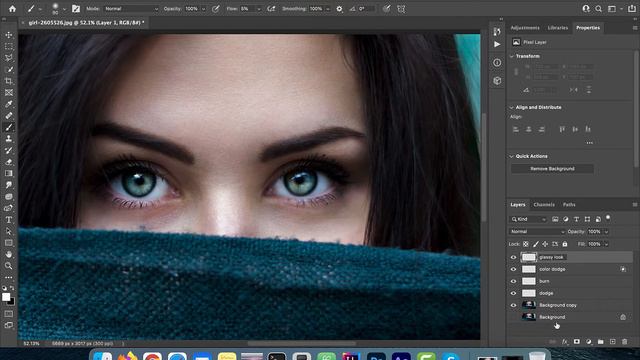
Task: Select the Brush tool in the toolbox
Action: (9, 127)
